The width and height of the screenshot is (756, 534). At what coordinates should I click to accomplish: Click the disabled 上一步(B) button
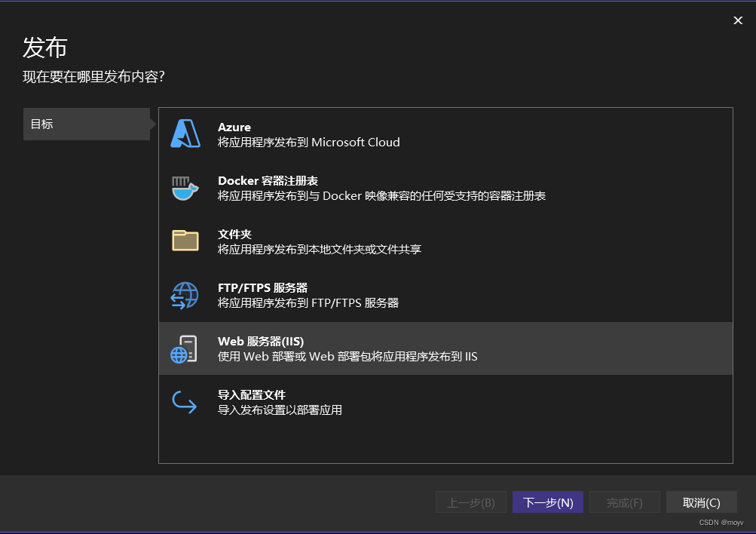click(x=471, y=502)
